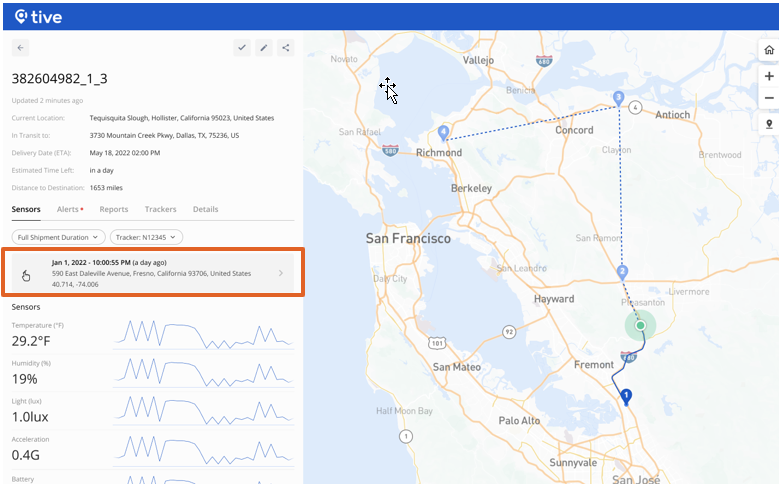Click the checkmark complete shipment icon
The height and width of the screenshot is (484, 779).
coord(242,47)
